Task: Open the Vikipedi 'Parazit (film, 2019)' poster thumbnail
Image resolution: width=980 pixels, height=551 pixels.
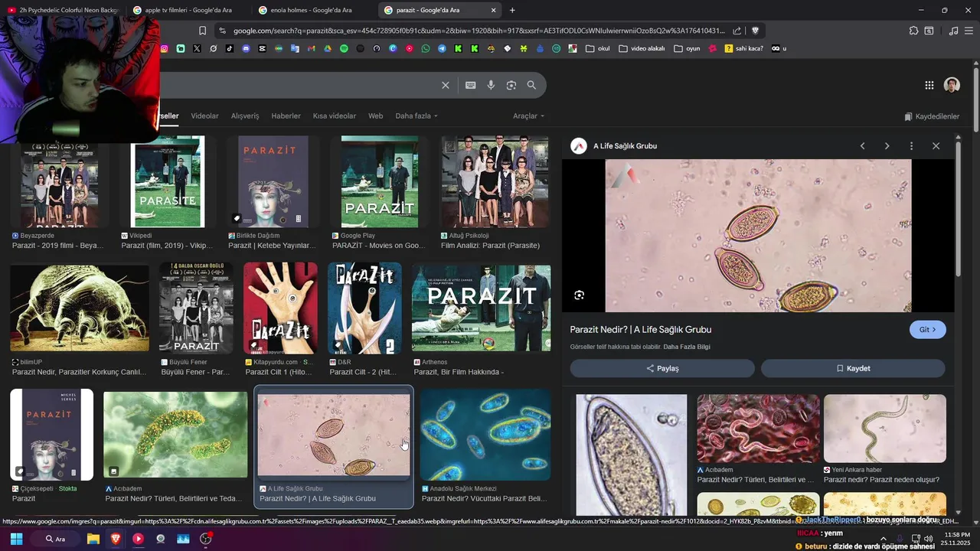Action: click(168, 181)
